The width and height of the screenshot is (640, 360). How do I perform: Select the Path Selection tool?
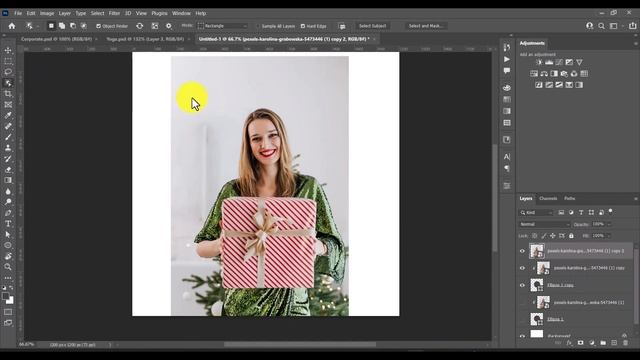pyautogui.click(x=8, y=235)
